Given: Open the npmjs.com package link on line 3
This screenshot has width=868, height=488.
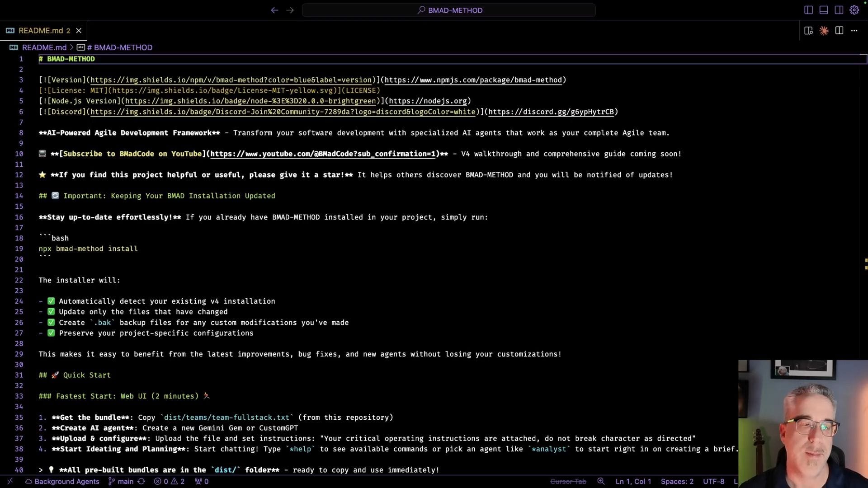Looking at the screenshot, I should (x=473, y=80).
